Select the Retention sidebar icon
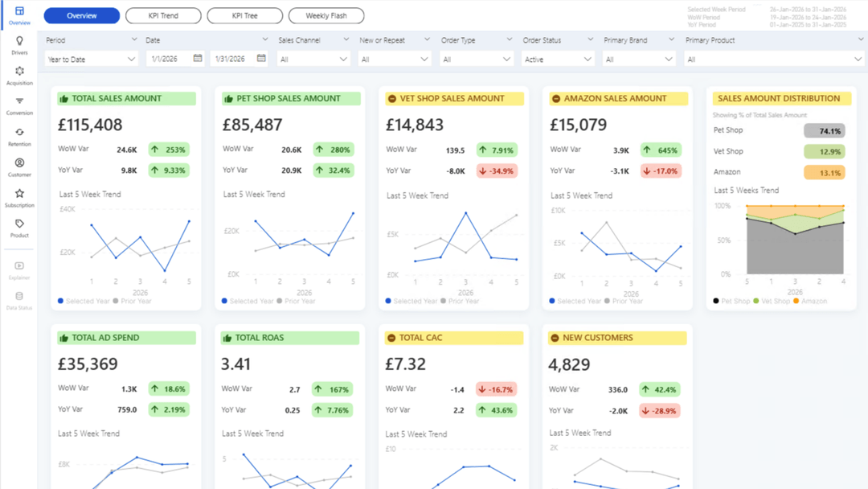The width and height of the screenshot is (868, 489). [19, 133]
